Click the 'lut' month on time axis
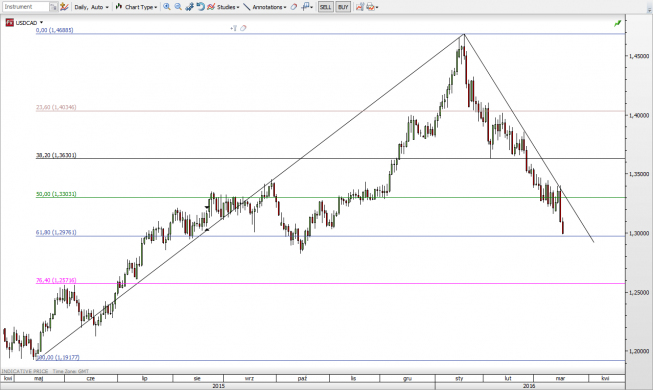The width and height of the screenshot is (653, 390). [x=508, y=378]
